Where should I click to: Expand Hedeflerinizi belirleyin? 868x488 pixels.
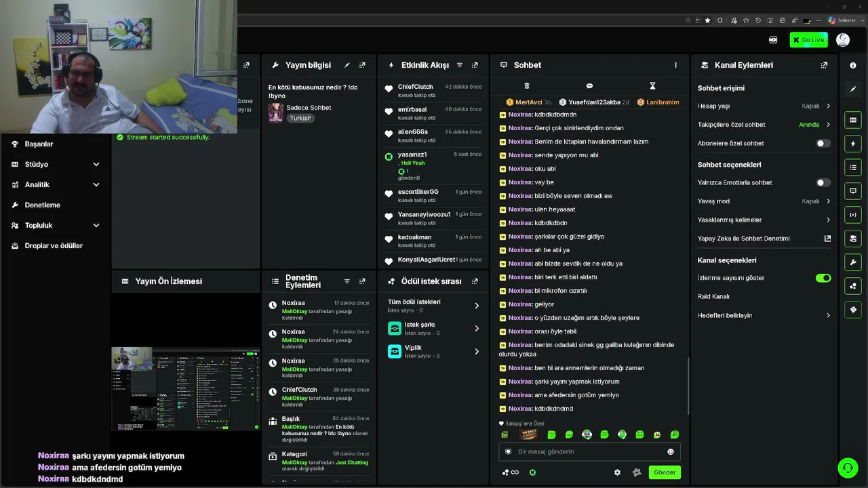[x=764, y=315]
